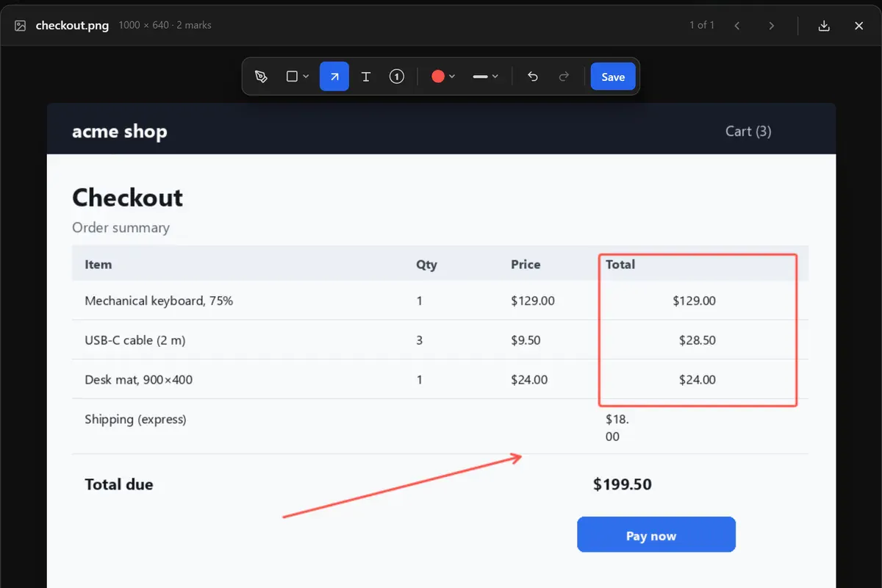Click the image file icon beside checkout.png
Screen dimensions: 882x588
(x=21, y=26)
